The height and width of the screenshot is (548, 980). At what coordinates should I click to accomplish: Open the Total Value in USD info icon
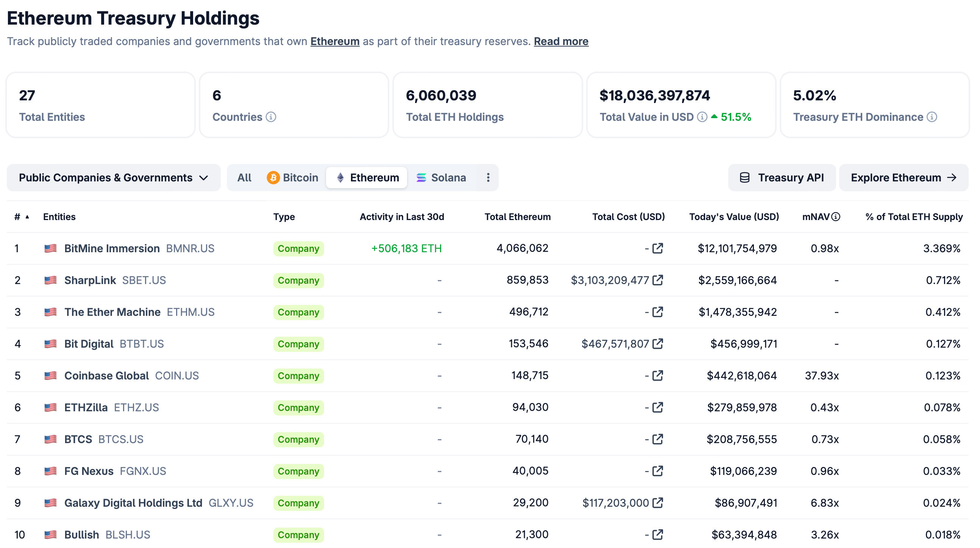pyautogui.click(x=702, y=118)
